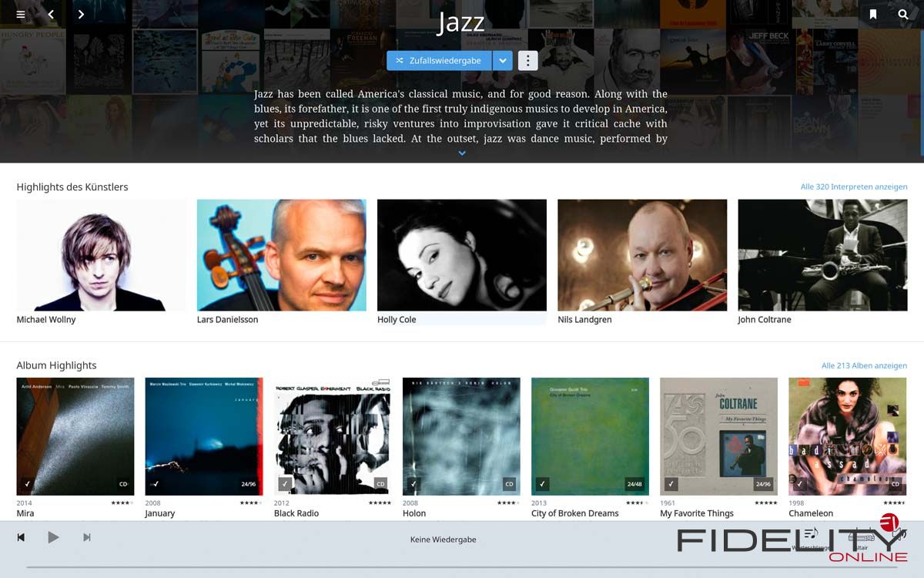Start playback with the play icon
This screenshot has height=578, width=924.
(x=53, y=537)
